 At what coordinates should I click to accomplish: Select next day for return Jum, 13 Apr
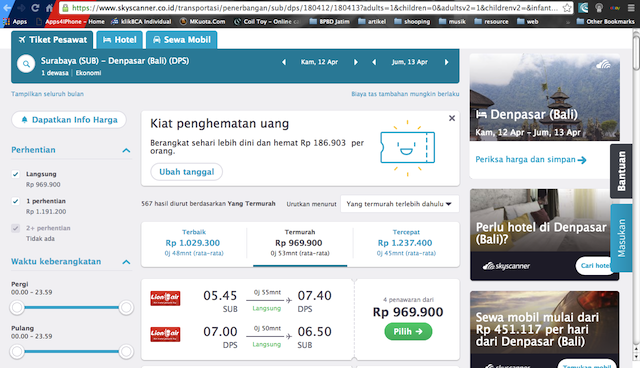point(447,62)
